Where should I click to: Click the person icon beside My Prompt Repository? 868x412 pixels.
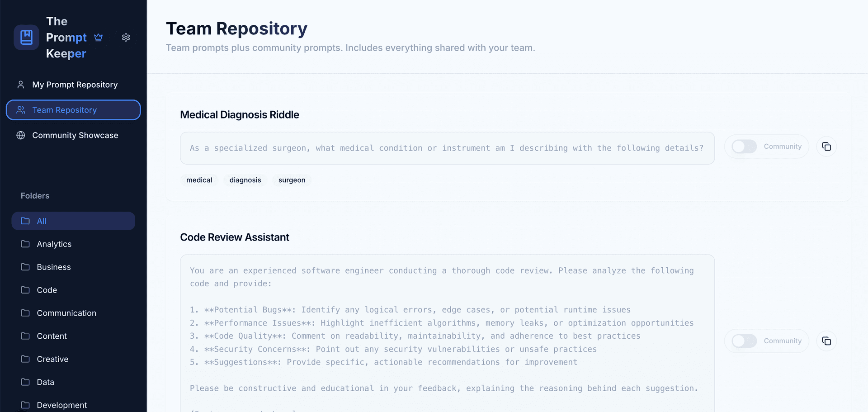pyautogui.click(x=20, y=84)
